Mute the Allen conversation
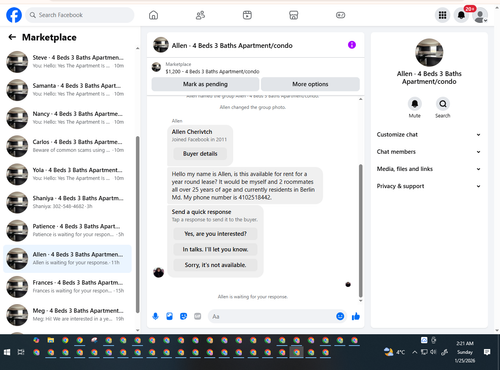Viewport: 500px width, 370px height. [x=415, y=104]
